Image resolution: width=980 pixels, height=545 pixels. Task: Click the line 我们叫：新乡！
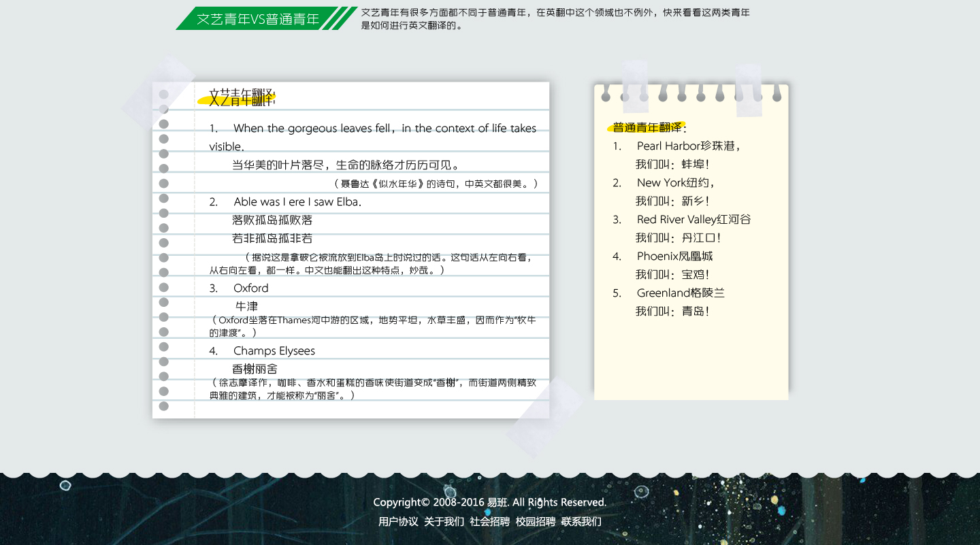click(672, 201)
